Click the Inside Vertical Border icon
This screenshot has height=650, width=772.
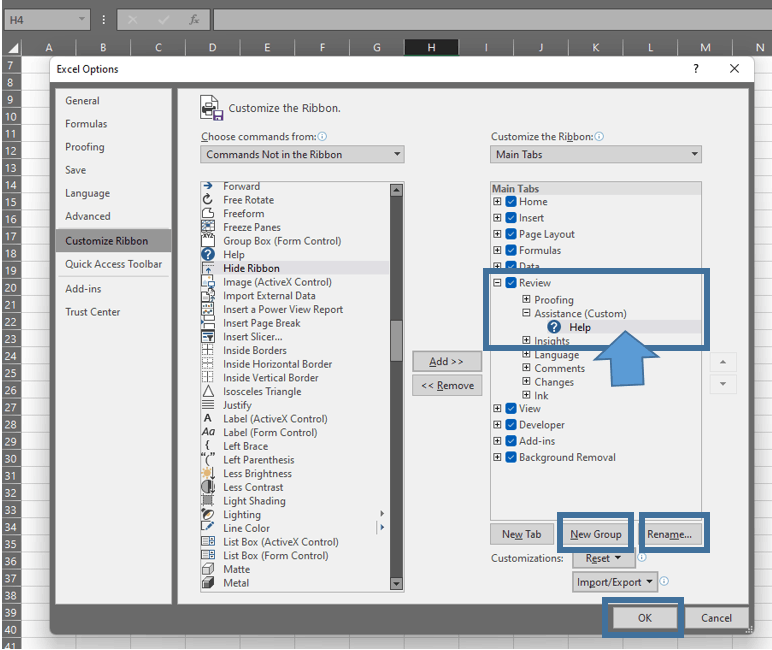(208, 378)
